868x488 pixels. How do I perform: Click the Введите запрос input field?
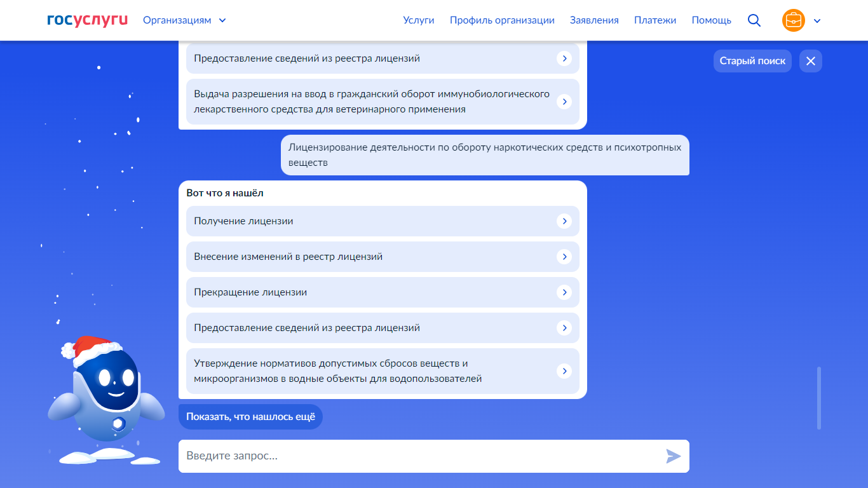pyautogui.click(x=381, y=456)
